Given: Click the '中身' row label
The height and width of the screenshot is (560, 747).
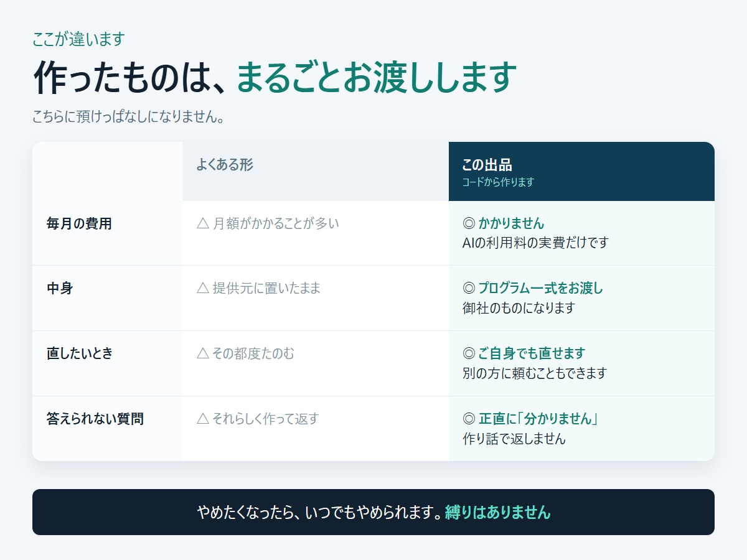Looking at the screenshot, I should [60, 289].
